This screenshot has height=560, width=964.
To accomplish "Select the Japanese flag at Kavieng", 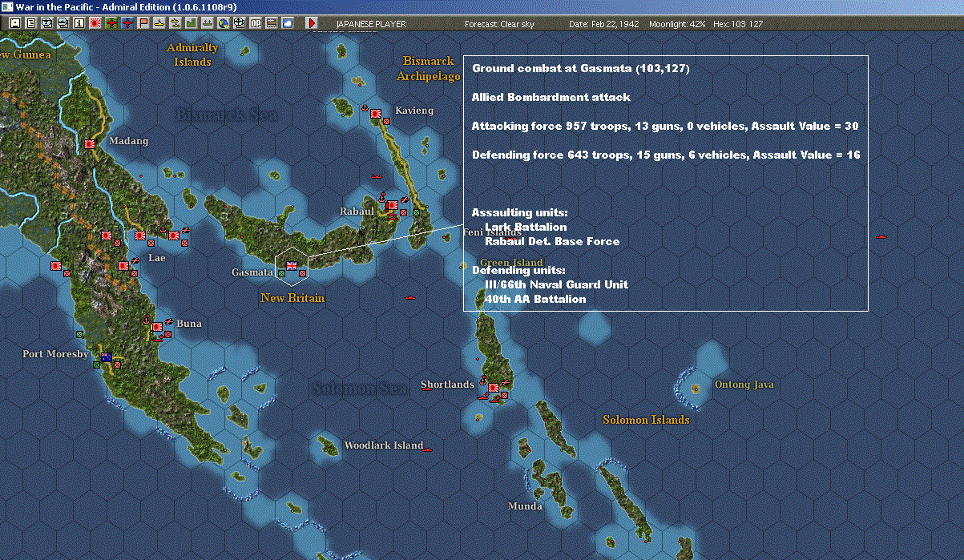I will point(375,115).
